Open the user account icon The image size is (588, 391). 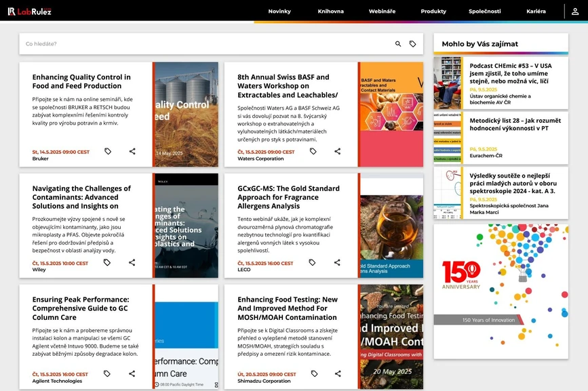(x=575, y=11)
